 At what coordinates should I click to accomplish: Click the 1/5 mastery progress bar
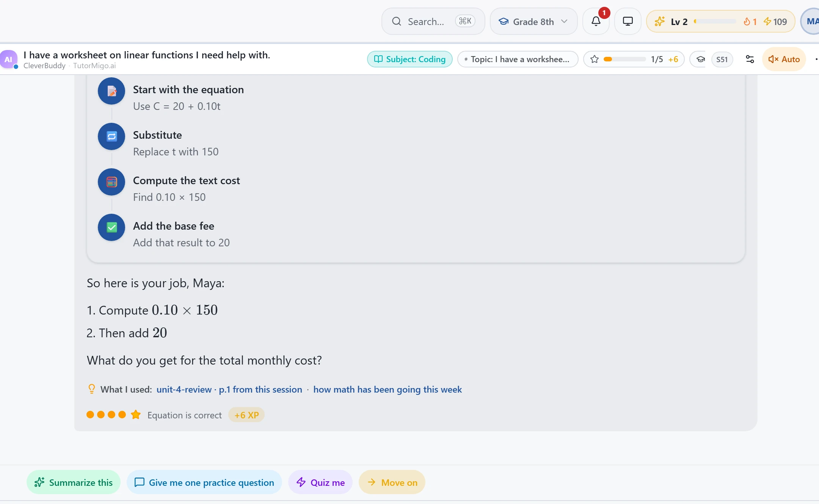[624, 59]
